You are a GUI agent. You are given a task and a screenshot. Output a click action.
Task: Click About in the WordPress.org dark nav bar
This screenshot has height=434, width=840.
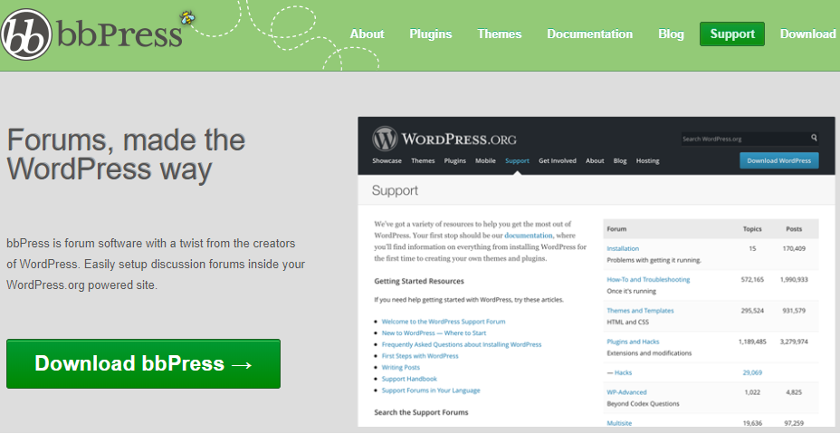pyautogui.click(x=595, y=161)
